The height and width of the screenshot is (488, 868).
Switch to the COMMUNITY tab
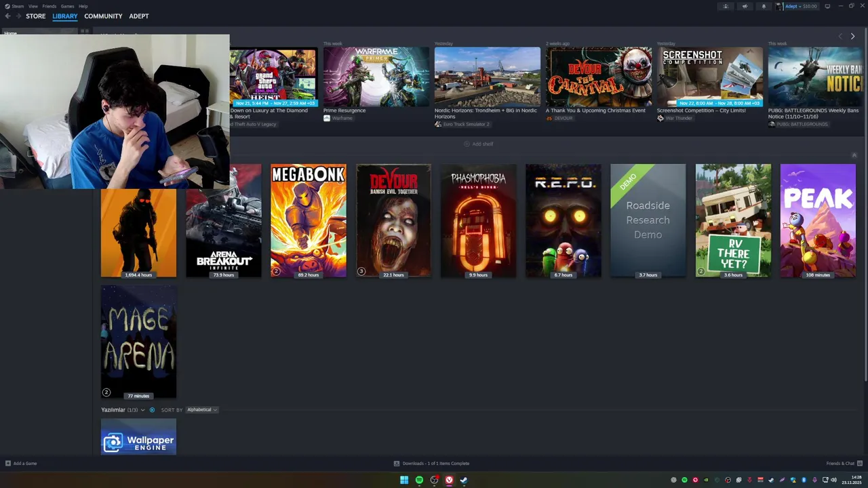click(x=103, y=16)
